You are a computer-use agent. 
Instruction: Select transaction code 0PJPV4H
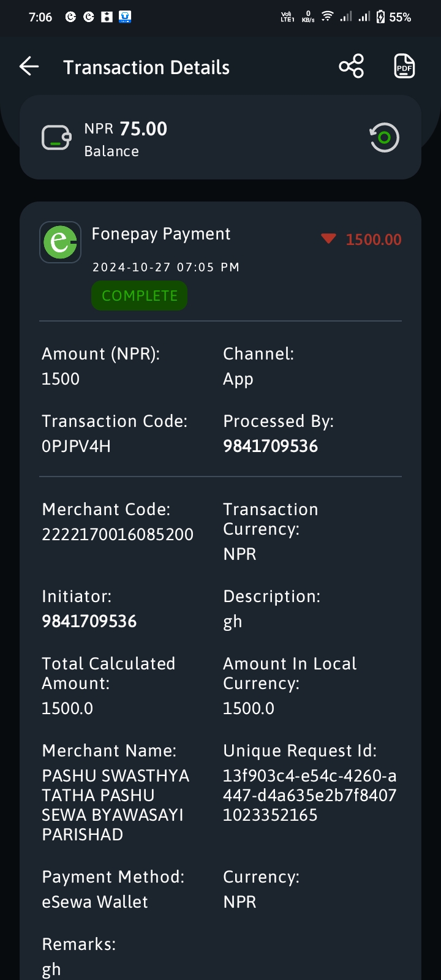(76, 447)
